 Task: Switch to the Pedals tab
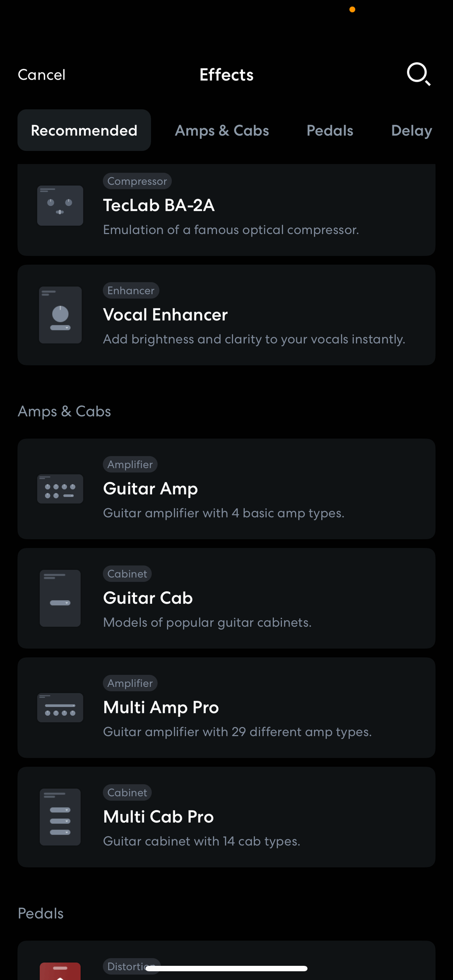pos(330,130)
